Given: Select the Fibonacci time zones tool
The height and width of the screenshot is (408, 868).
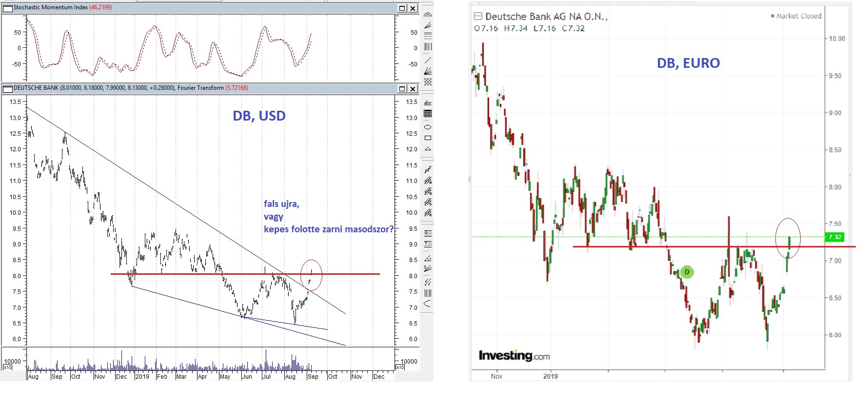Looking at the screenshot, I should 428,47.
